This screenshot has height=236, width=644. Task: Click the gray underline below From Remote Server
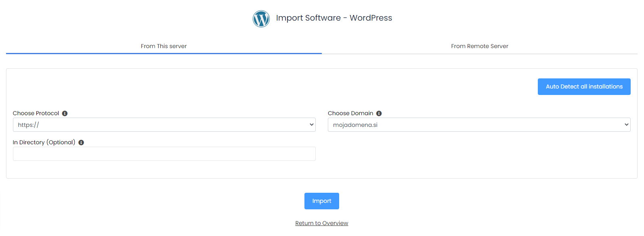(480, 54)
